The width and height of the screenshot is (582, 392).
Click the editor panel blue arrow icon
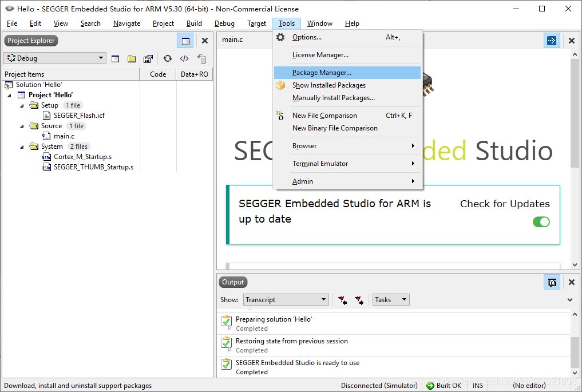click(x=552, y=41)
